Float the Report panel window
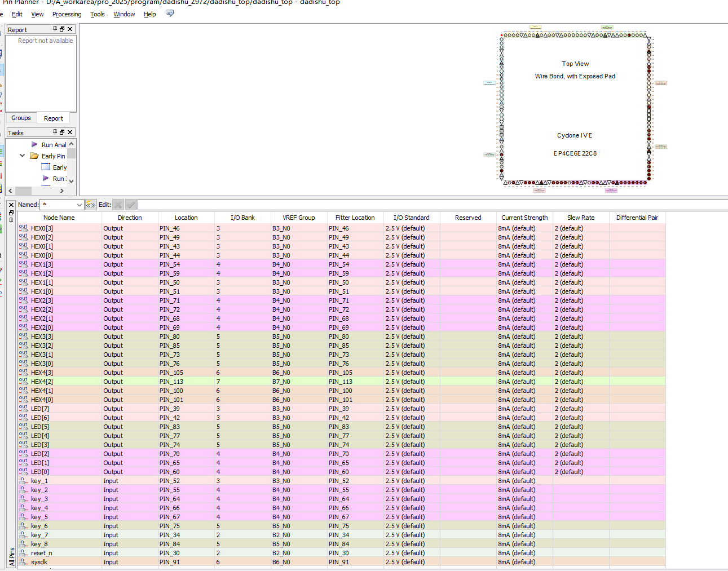The image size is (728, 571). coord(62,29)
